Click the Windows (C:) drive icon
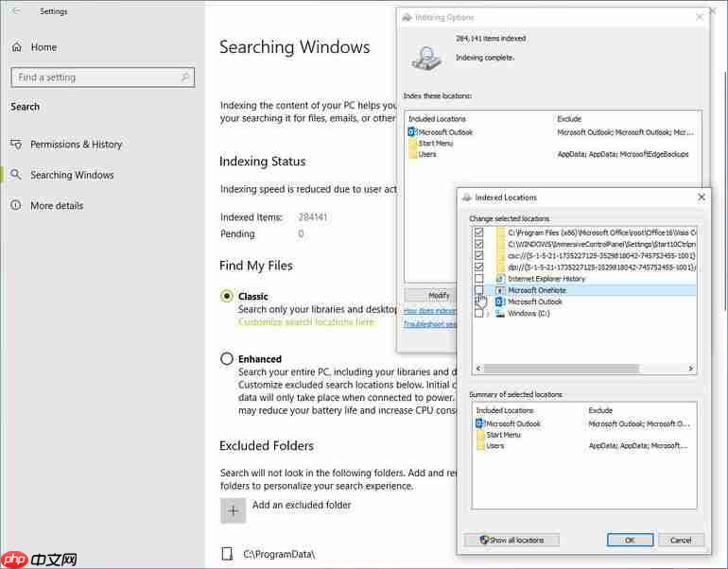 [500, 314]
